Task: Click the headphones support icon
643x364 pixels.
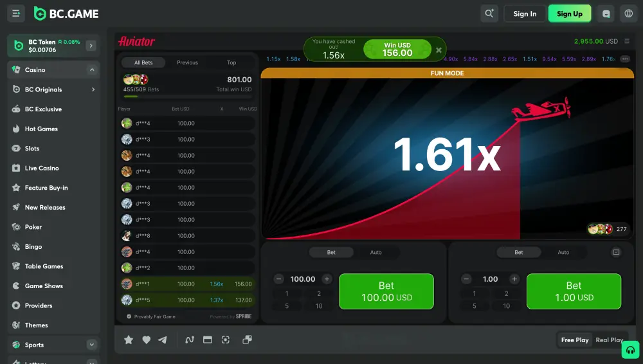Action: (631, 350)
